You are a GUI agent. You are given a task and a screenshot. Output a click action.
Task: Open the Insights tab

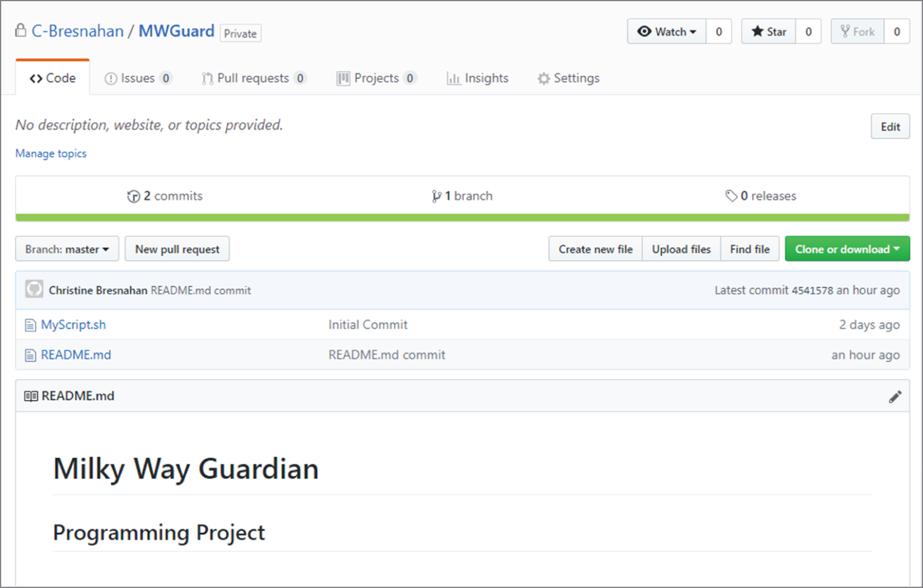pos(478,78)
